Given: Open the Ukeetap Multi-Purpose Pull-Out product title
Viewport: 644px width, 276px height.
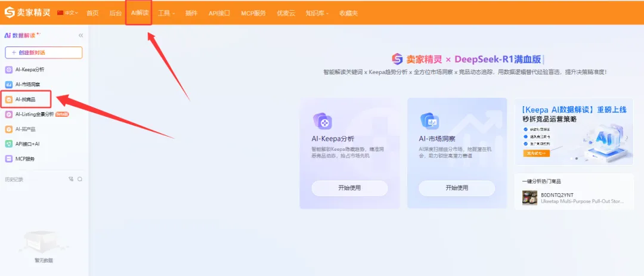Looking at the screenshot, I should click(583, 201).
